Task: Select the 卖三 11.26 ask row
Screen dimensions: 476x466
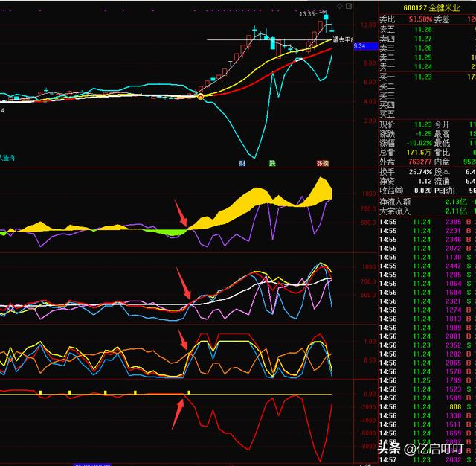Action: tap(427, 48)
